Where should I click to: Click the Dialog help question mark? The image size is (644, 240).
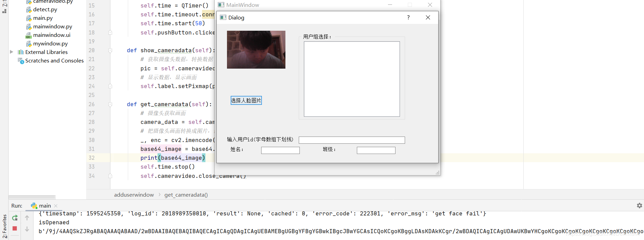pyautogui.click(x=408, y=17)
